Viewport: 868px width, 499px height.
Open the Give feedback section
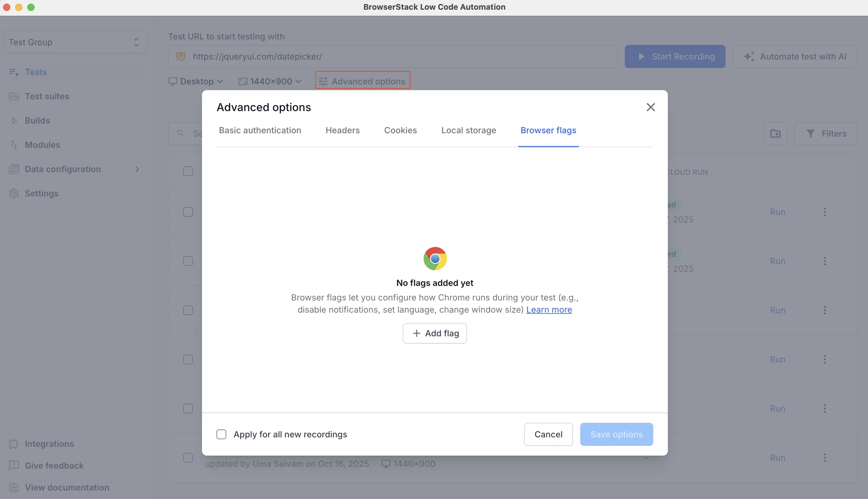[x=54, y=465]
